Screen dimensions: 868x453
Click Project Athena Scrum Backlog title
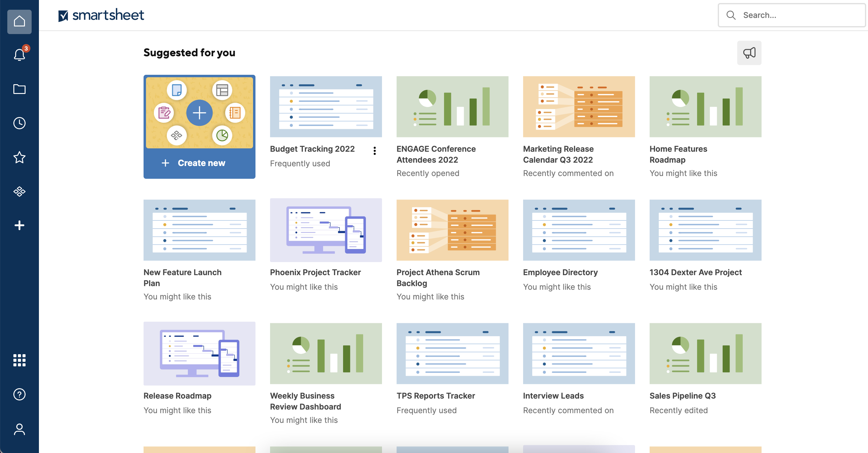(438, 278)
